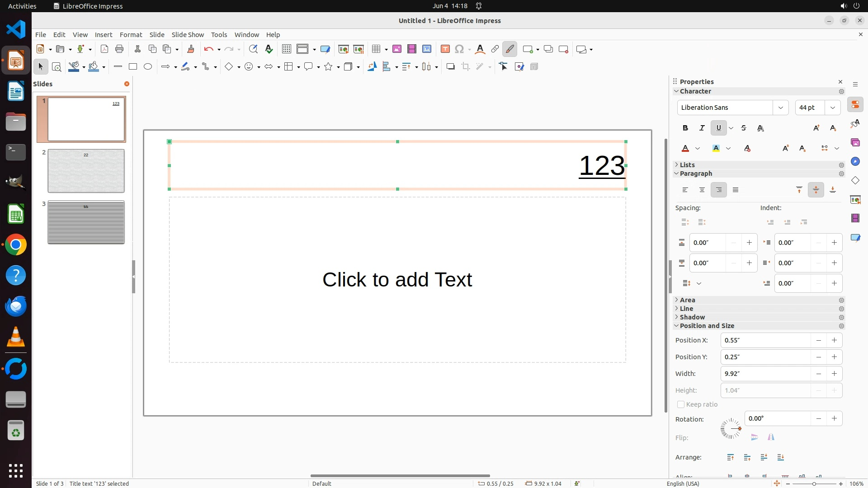Click the Insert Text Box icon

click(x=445, y=49)
